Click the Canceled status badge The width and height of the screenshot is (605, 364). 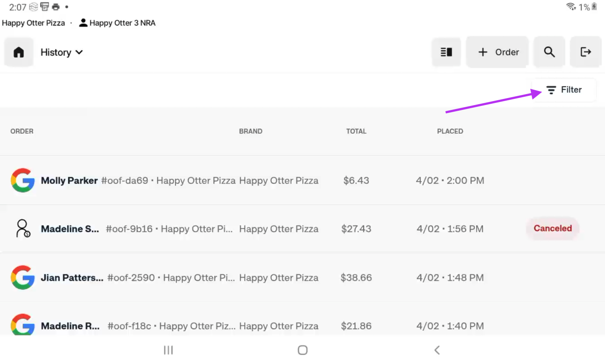pyautogui.click(x=553, y=229)
